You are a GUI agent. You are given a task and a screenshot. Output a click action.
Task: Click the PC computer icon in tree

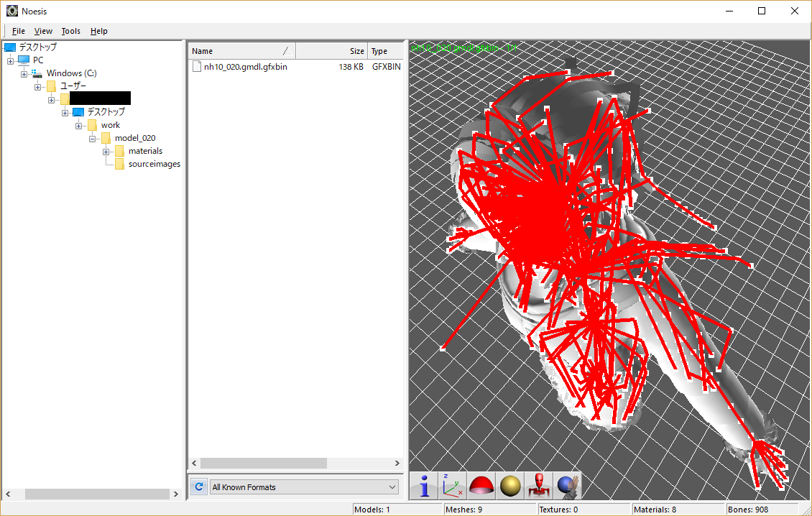click(23, 60)
